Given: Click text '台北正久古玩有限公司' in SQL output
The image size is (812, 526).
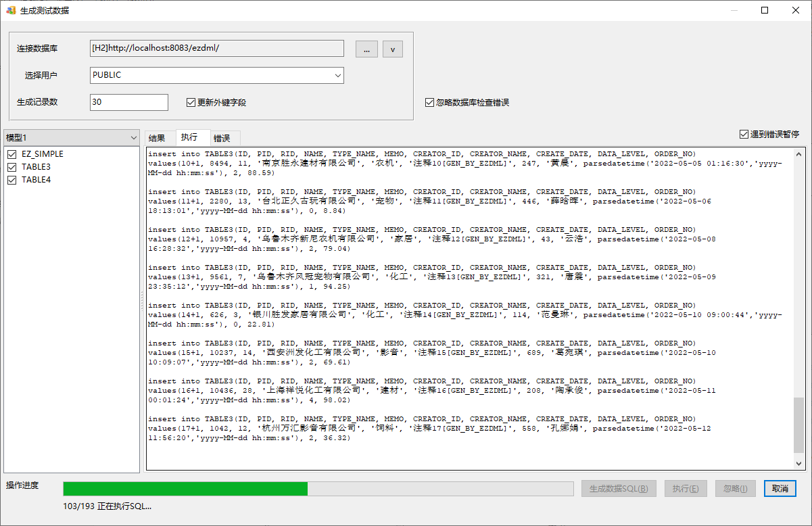Looking at the screenshot, I should coord(309,201).
